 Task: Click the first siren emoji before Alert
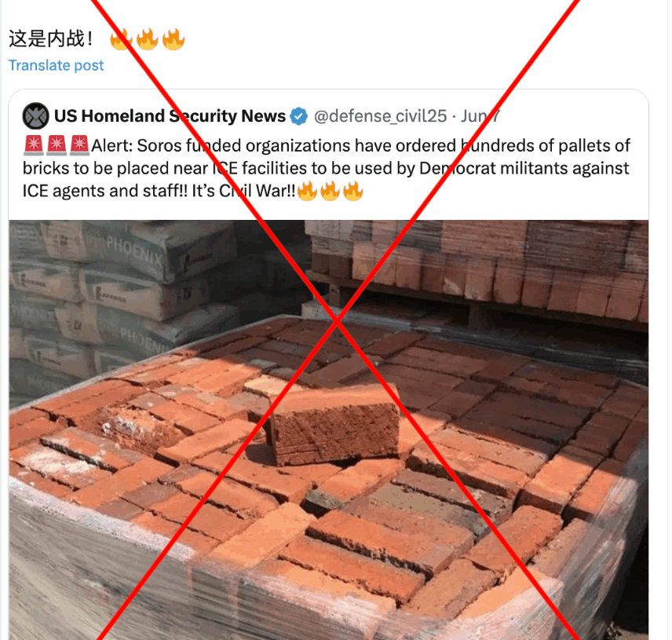(34, 145)
